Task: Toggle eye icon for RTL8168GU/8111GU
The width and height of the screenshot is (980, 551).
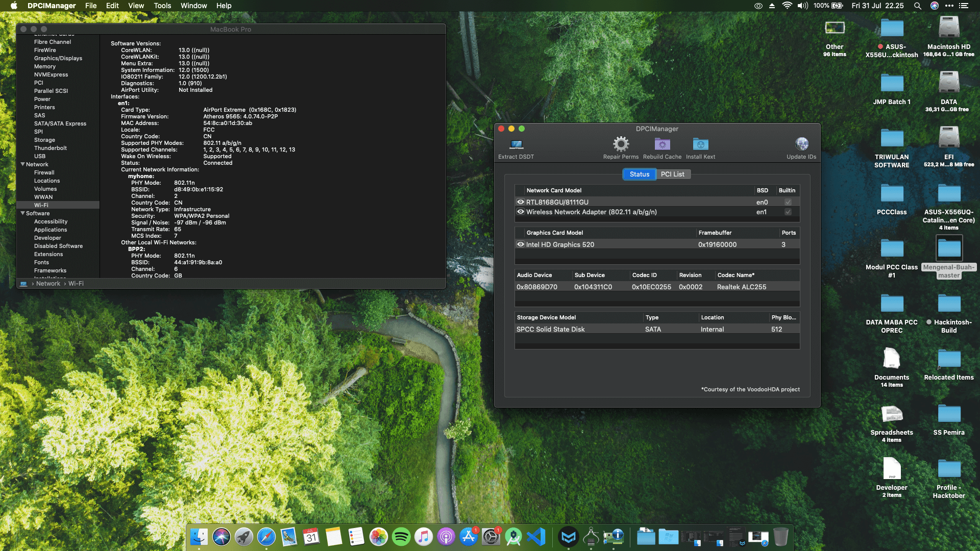Action: point(521,202)
